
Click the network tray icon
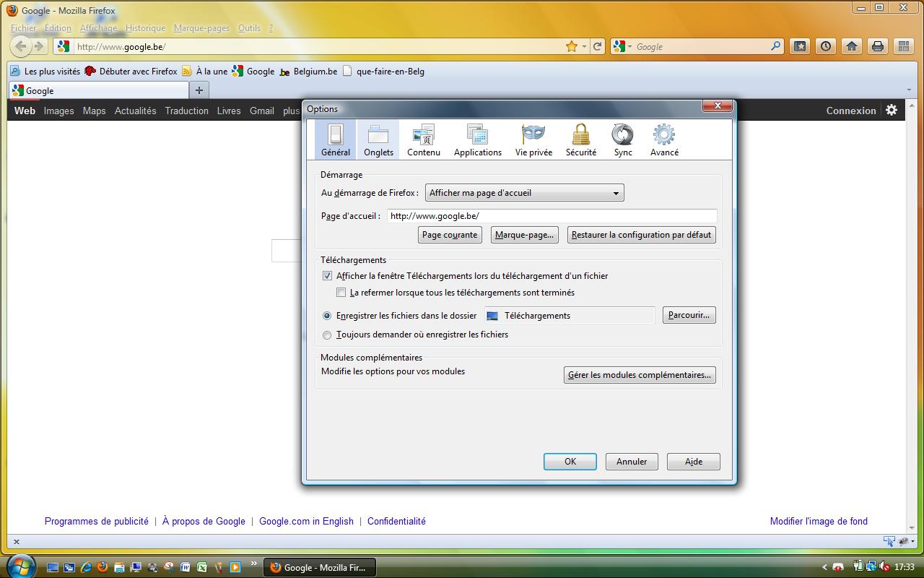(x=871, y=567)
